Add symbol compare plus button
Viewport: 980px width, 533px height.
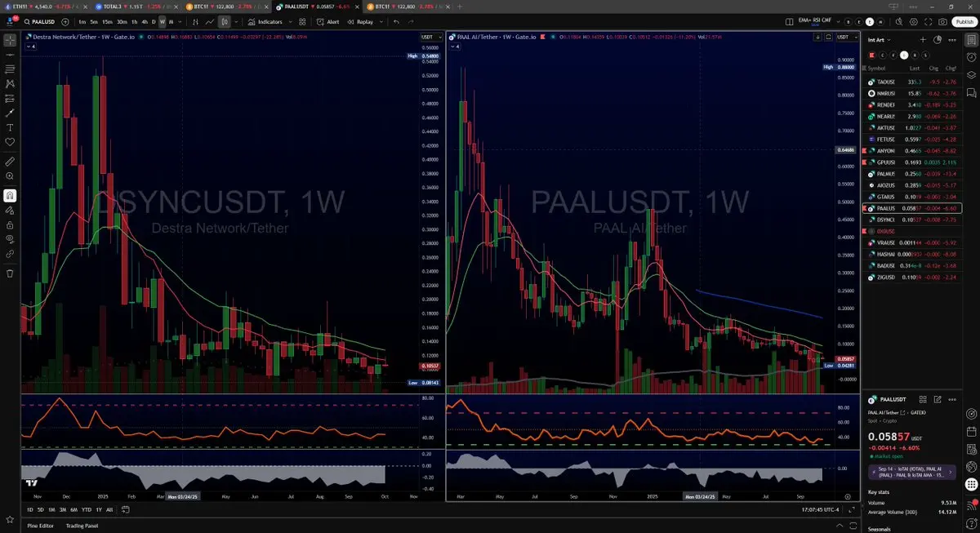[x=65, y=21]
